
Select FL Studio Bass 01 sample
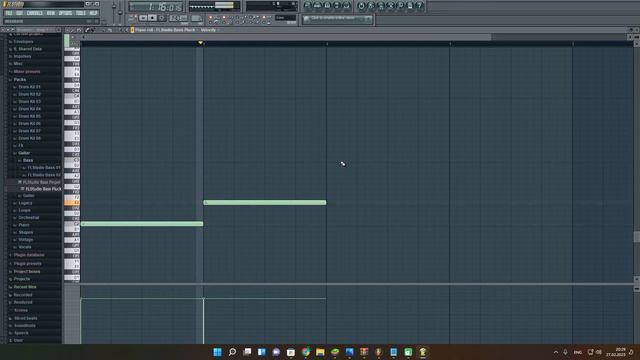point(44,167)
